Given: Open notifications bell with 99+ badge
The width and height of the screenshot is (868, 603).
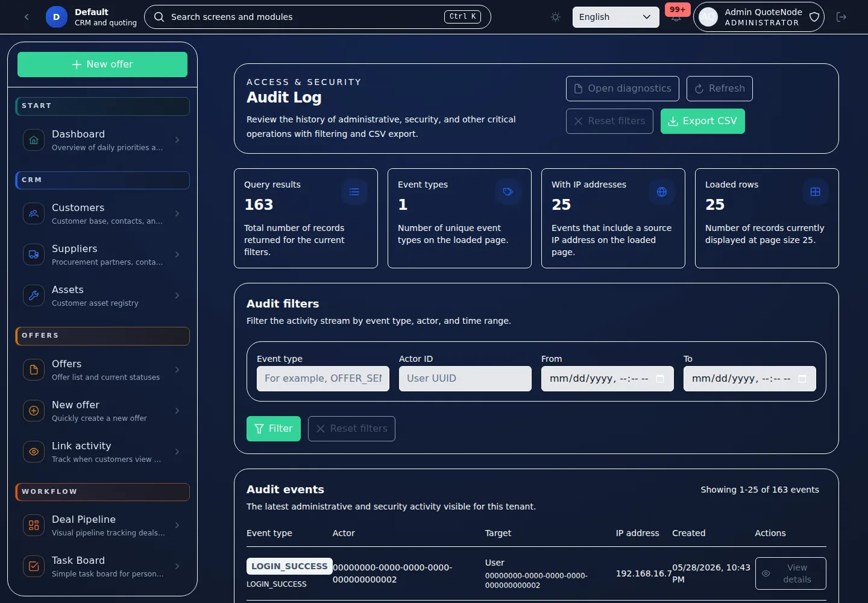Looking at the screenshot, I should click(676, 16).
